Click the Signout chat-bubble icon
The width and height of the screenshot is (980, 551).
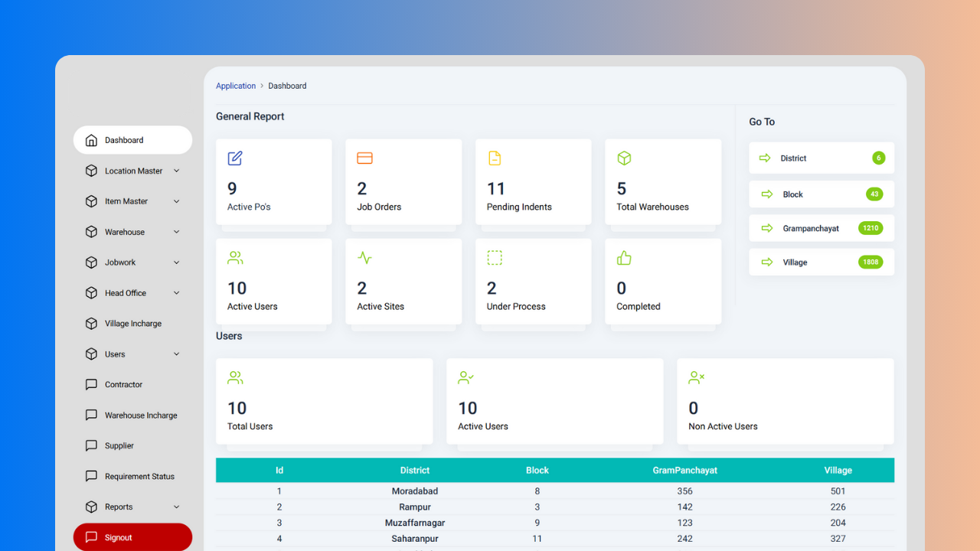(x=91, y=537)
